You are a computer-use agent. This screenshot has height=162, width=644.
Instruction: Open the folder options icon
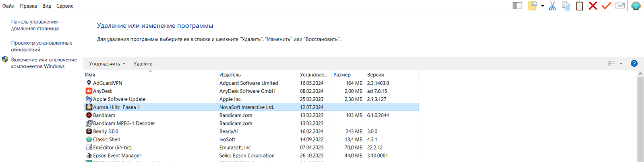pos(532,6)
